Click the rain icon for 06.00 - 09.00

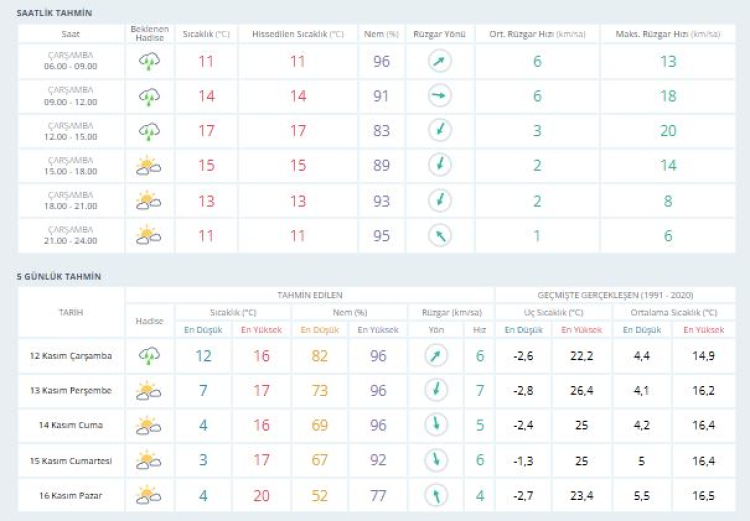(149, 62)
